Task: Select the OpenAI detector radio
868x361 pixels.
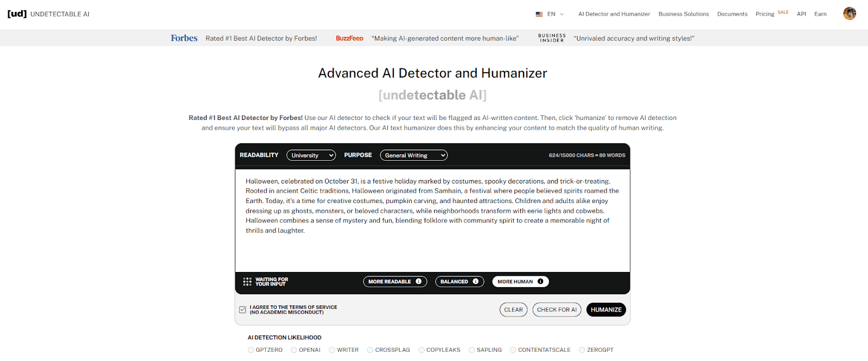Action: [293, 350]
